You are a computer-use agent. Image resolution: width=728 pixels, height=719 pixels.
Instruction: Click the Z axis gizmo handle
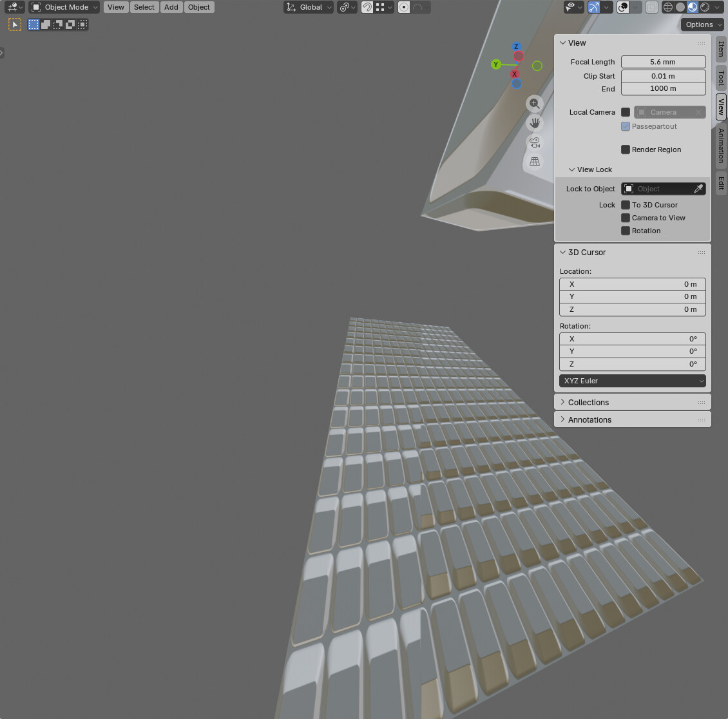tap(516, 46)
